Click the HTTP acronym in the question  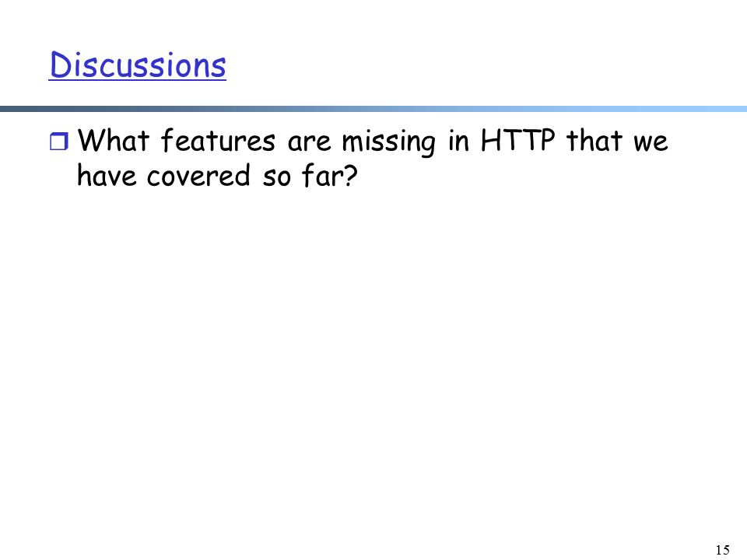tap(518, 140)
